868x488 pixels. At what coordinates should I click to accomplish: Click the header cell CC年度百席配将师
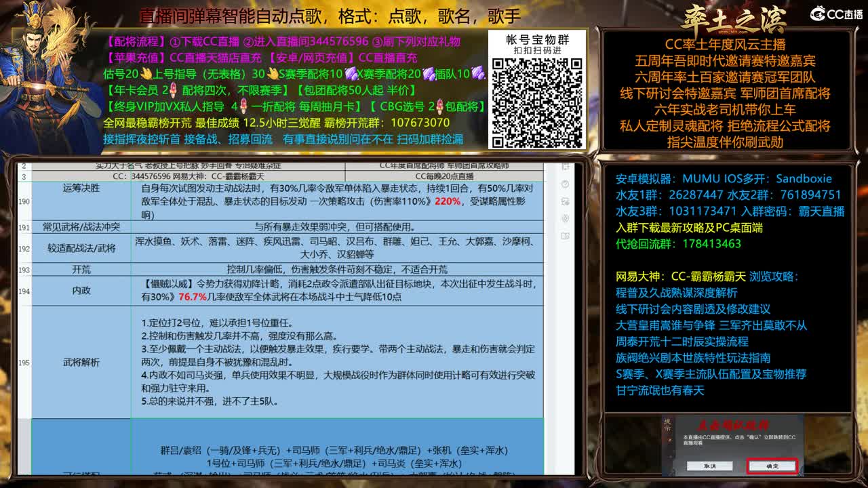(444, 166)
